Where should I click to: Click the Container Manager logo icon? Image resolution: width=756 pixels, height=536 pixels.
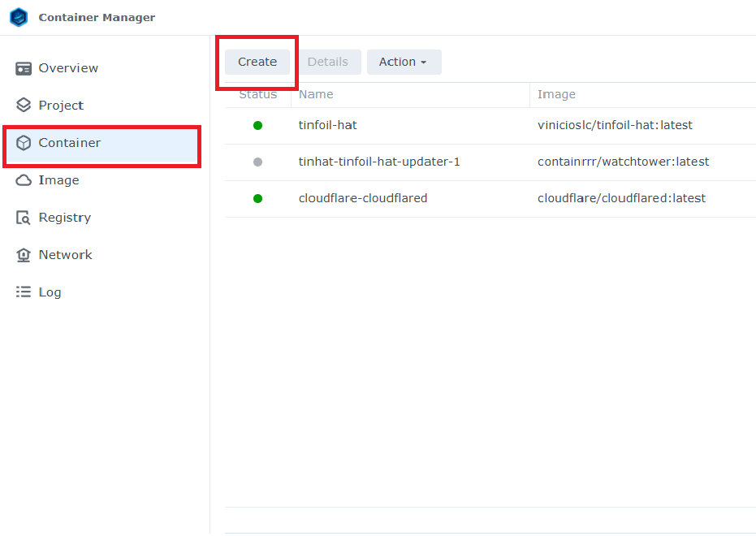(x=19, y=17)
